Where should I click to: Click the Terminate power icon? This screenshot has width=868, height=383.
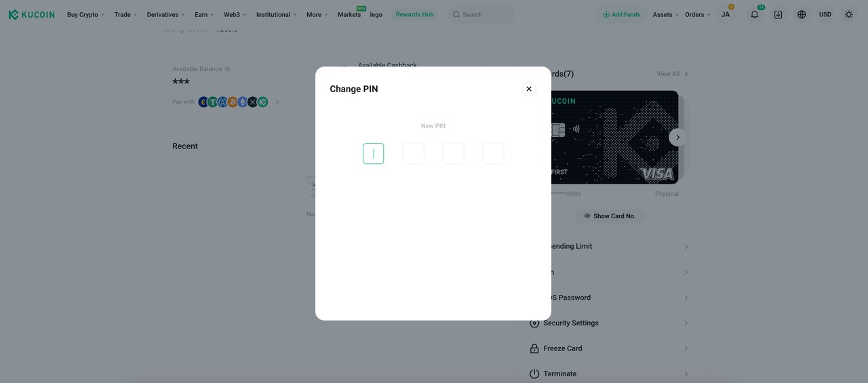(534, 374)
